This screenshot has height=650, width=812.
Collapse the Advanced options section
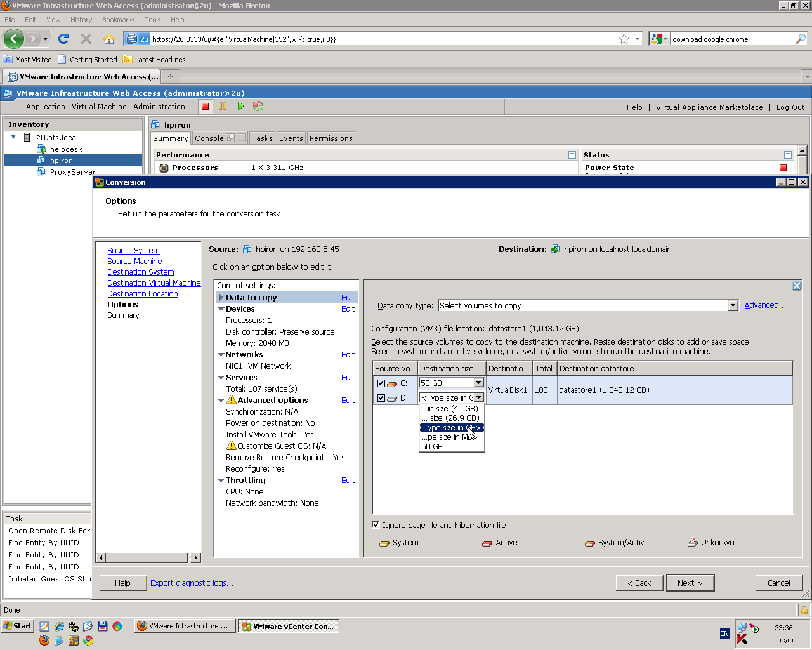coord(221,401)
